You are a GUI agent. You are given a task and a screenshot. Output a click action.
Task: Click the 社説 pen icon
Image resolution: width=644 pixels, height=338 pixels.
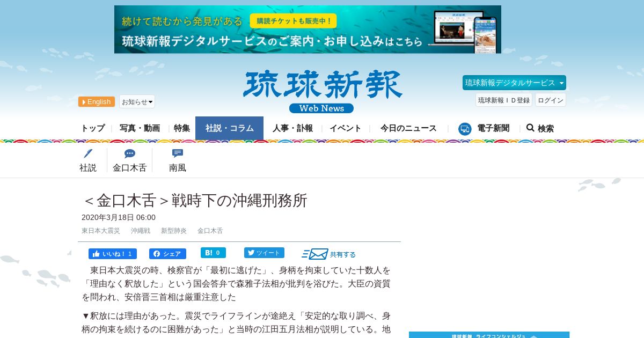(x=88, y=153)
